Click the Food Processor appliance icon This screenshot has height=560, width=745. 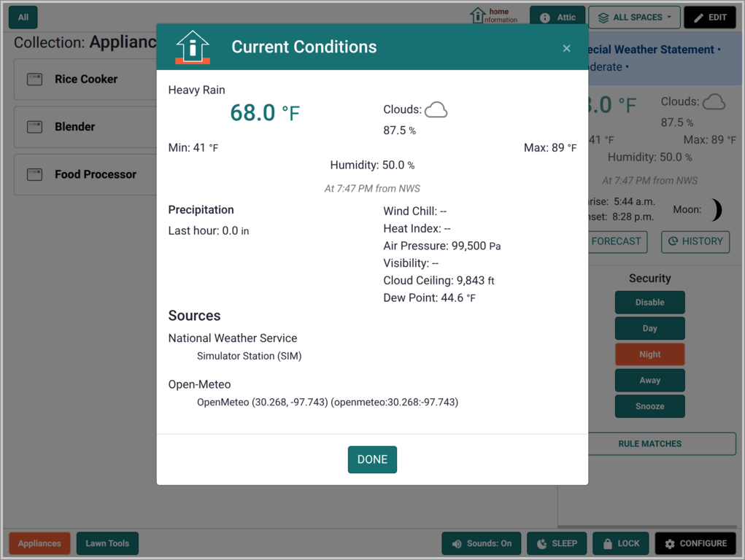pyautogui.click(x=35, y=174)
